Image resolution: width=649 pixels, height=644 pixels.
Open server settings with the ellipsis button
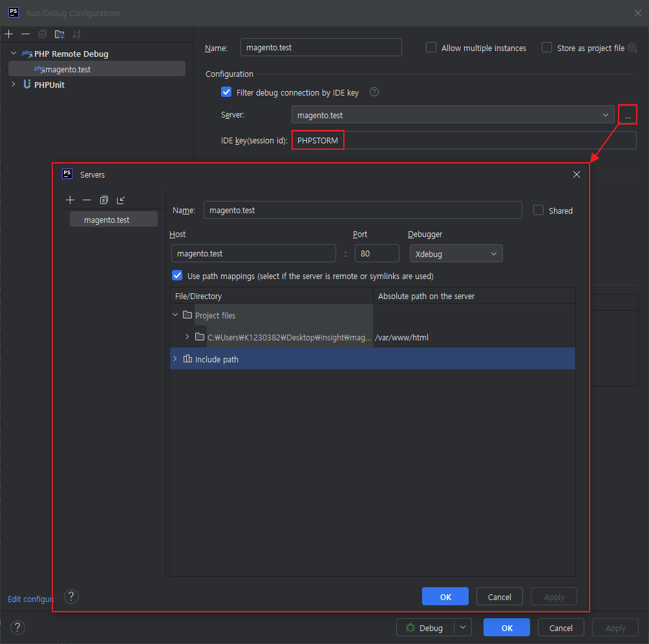pyautogui.click(x=628, y=114)
